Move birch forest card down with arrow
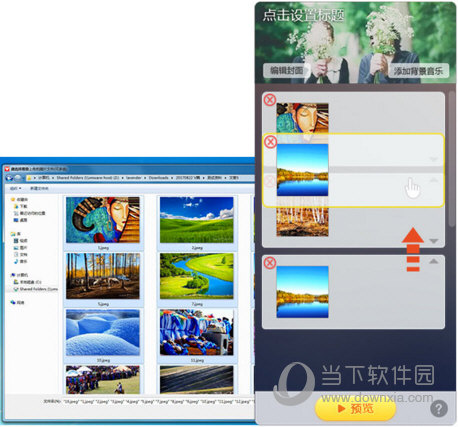This screenshot has height=427, width=458. (433, 241)
